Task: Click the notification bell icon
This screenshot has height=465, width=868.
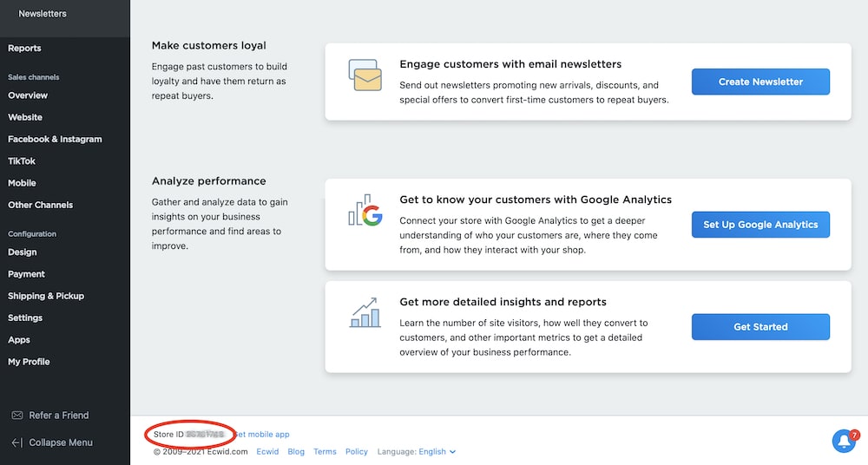Action: [x=843, y=441]
